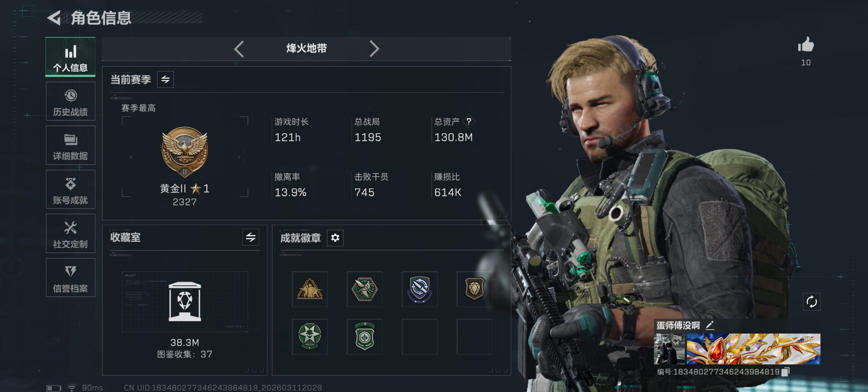Select the green star achievement badge
This screenshot has height=392, width=868.
pyautogui.click(x=309, y=336)
